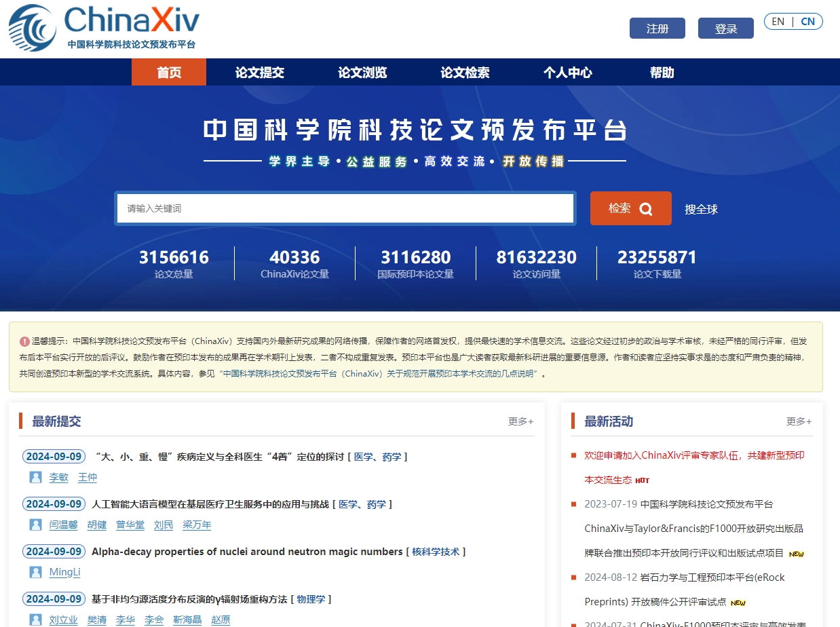Open paper 人工智能大语言模型在基层医疗卫生服务
Screen dimensions: 840x627
(x=210, y=504)
